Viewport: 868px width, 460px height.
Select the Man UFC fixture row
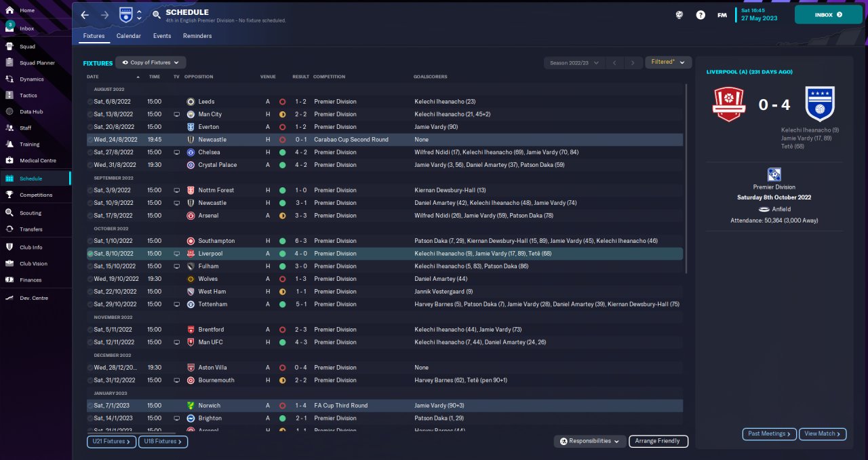[x=384, y=343]
